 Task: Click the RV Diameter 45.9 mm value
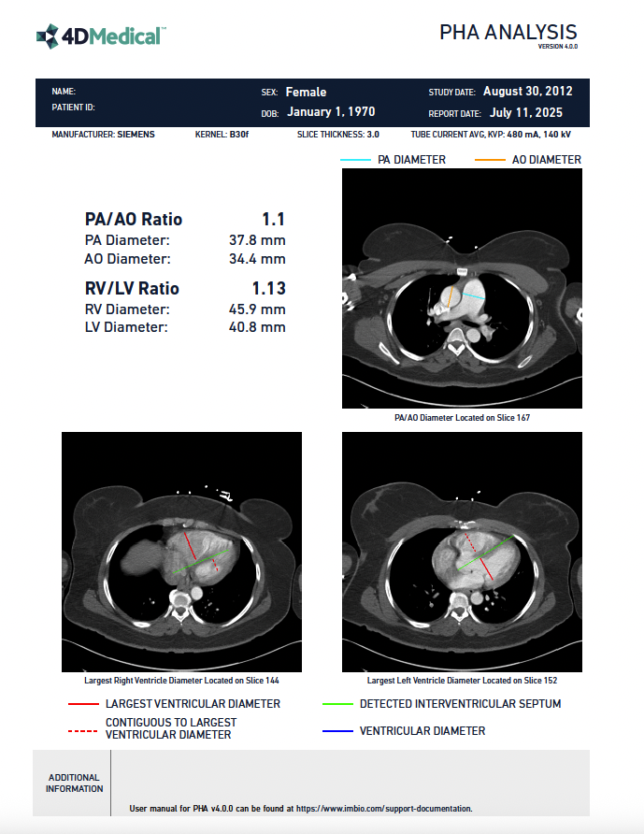click(x=257, y=309)
